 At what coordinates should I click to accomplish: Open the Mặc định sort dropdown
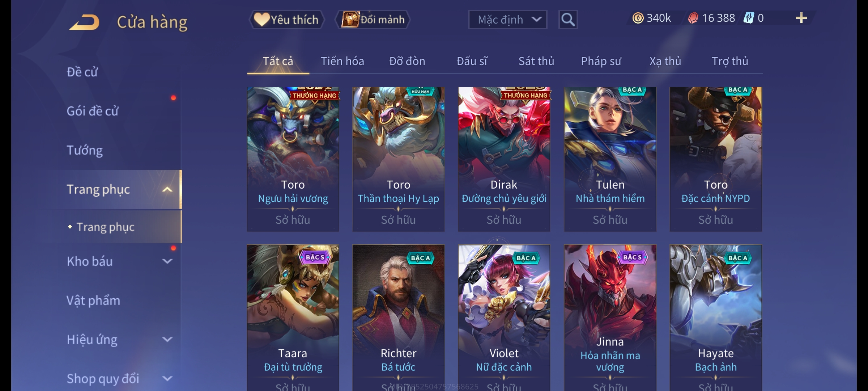pos(507,20)
